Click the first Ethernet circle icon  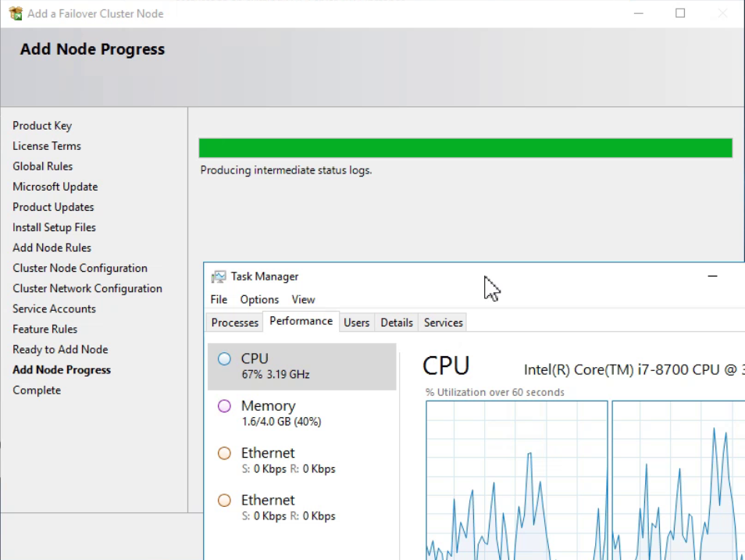click(224, 453)
